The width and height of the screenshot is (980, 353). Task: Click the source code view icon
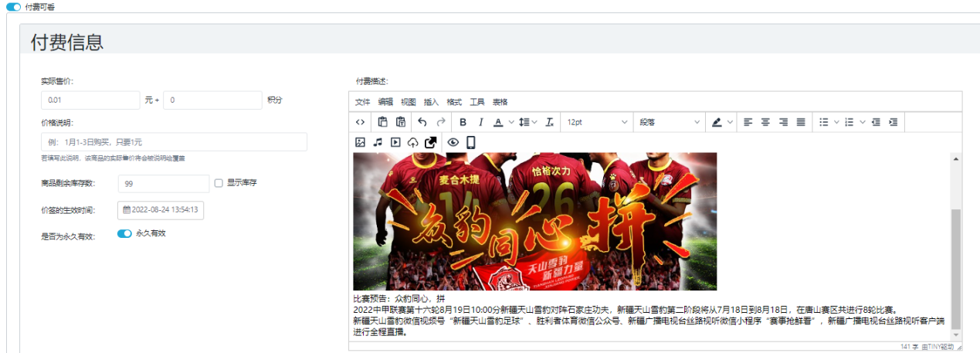(360, 122)
